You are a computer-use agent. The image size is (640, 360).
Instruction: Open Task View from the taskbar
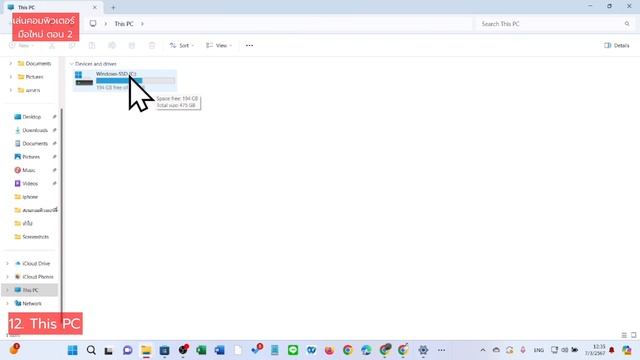pos(109,350)
